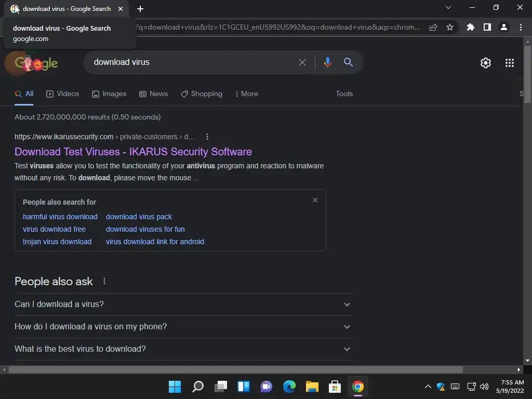Open Windows Start menu
The image size is (532, 399).
click(x=175, y=387)
